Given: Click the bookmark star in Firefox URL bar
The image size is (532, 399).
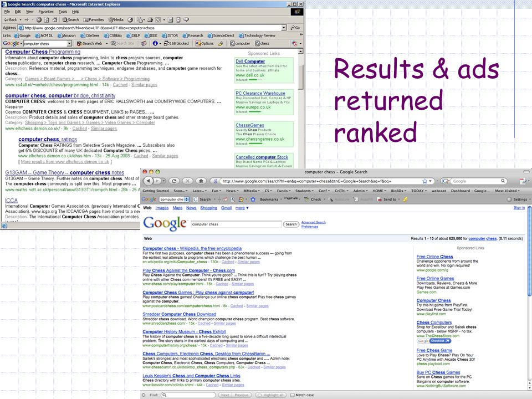Looking at the screenshot, I should pos(424,181).
